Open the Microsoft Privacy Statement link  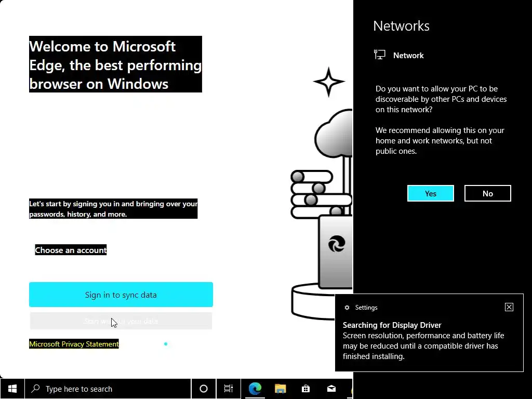coord(74,344)
